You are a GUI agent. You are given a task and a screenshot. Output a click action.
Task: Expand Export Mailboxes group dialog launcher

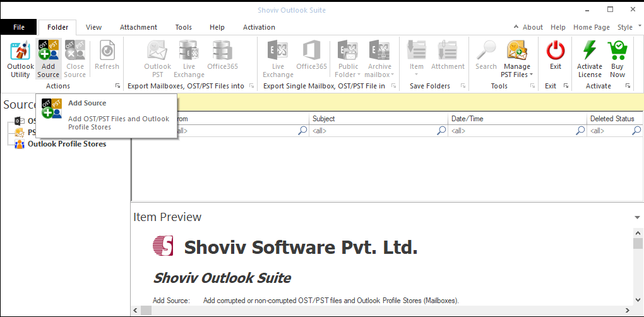pos(251,86)
